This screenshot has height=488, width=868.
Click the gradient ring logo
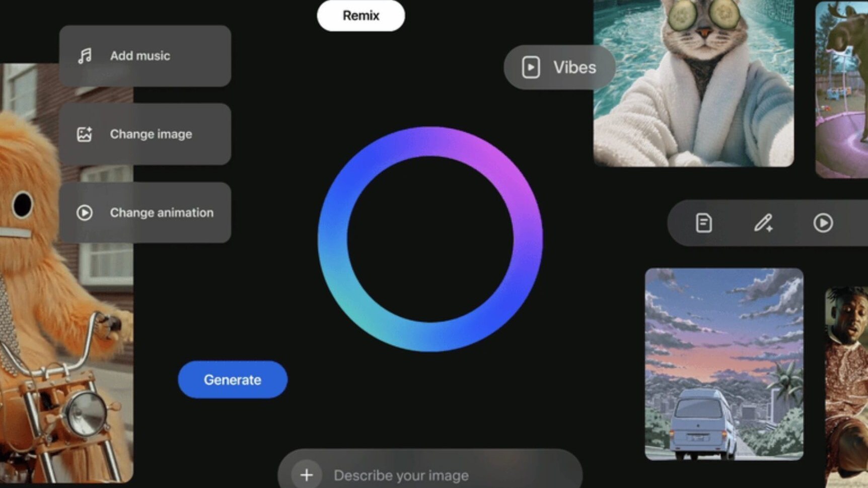tap(430, 239)
